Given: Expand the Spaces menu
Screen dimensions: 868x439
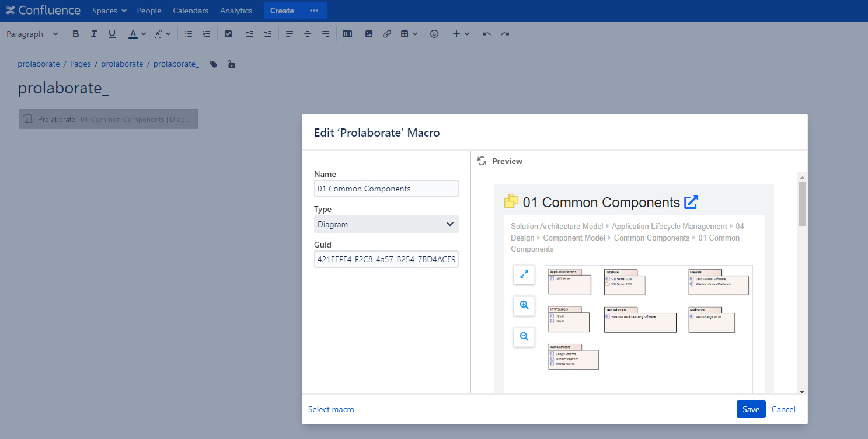Looking at the screenshot, I should point(109,11).
